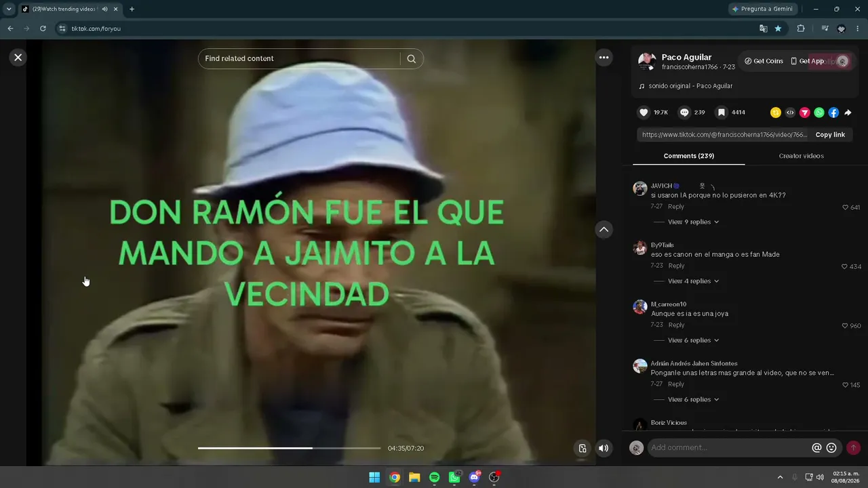Open JAVICH's commenter avatar
Image resolution: width=868 pixels, height=488 pixels.
pyautogui.click(x=640, y=188)
